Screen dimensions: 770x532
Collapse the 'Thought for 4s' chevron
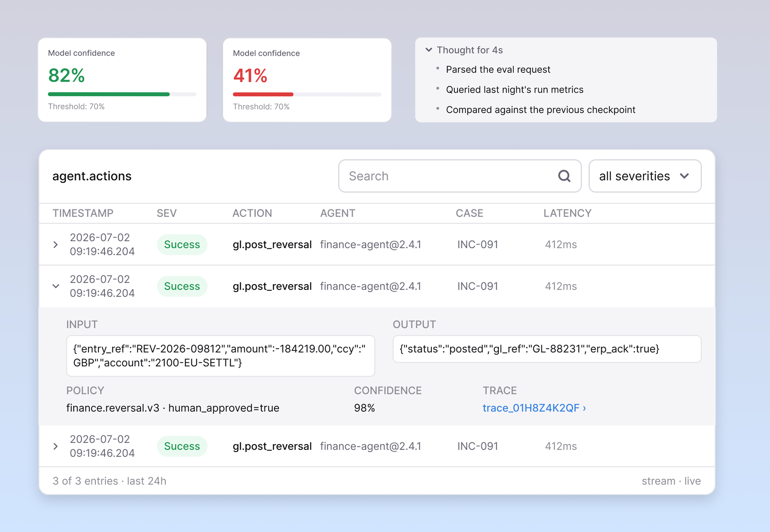click(429, 50)
